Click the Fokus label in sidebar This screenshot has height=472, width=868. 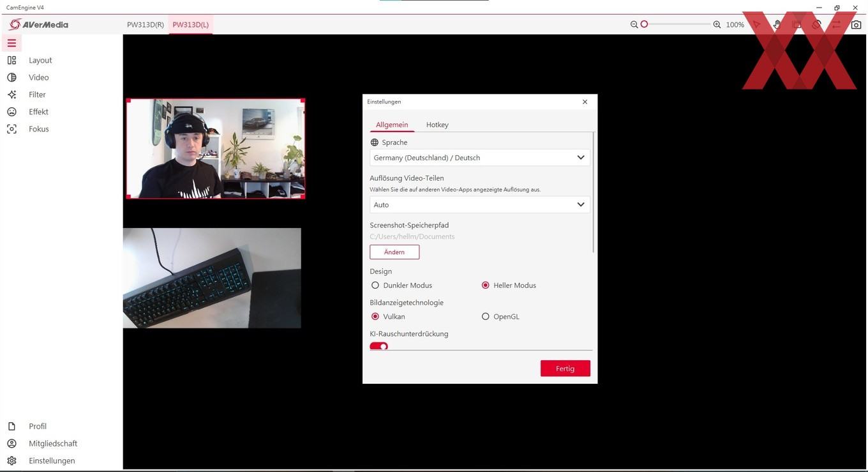point(39,129)
